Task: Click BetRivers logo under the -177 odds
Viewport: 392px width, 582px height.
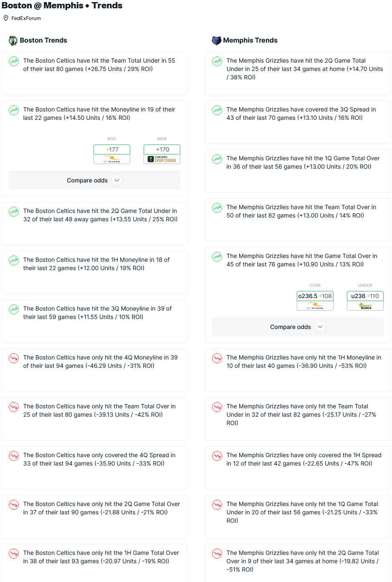Action: (x=112, y=159)
